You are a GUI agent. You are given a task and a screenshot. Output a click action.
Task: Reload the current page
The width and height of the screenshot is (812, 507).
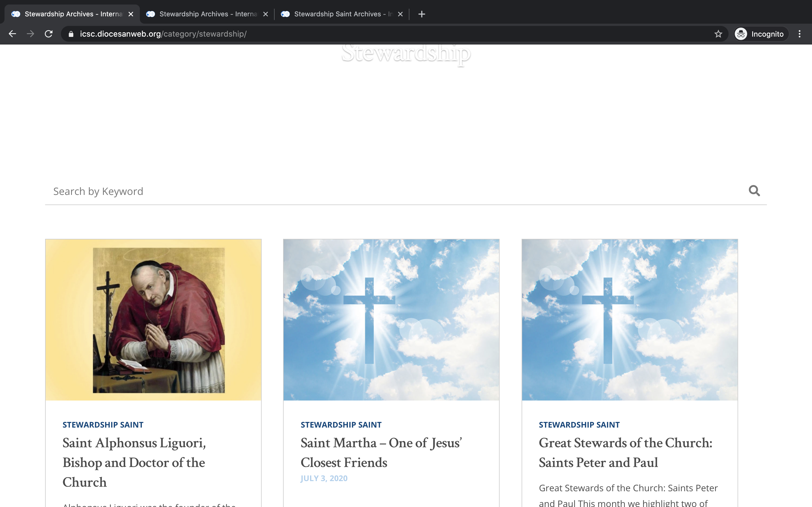click(49, 34)
